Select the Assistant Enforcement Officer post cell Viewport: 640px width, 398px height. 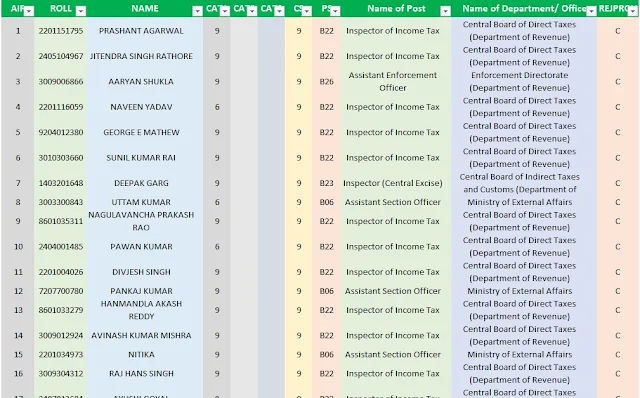393,81
